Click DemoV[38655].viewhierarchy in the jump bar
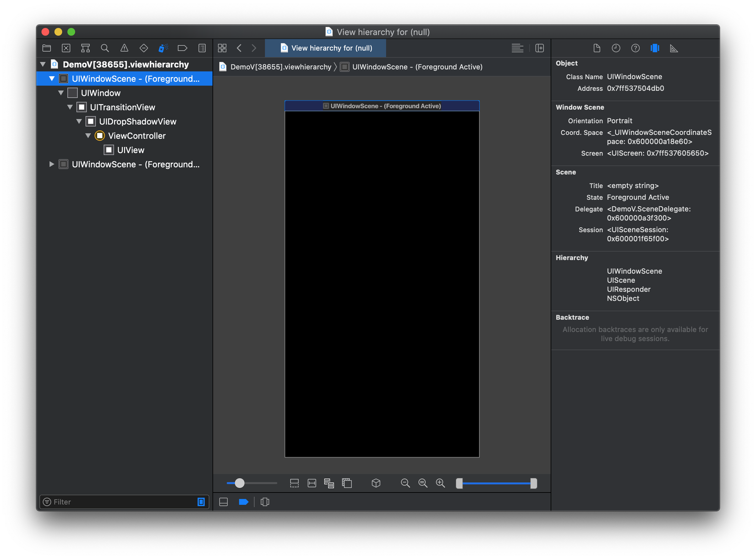 coord(280,67)
